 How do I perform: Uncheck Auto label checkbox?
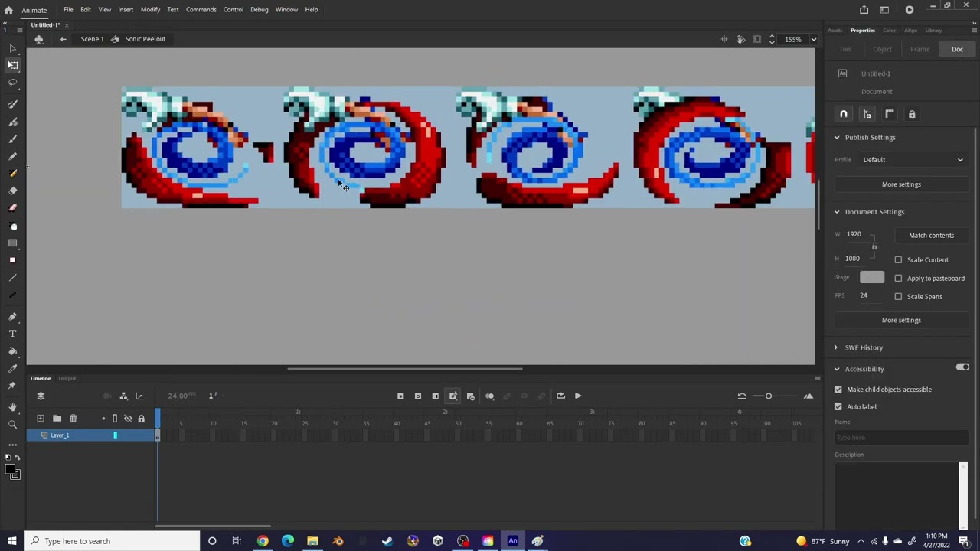pyautogui.click(x=838, y=407)
